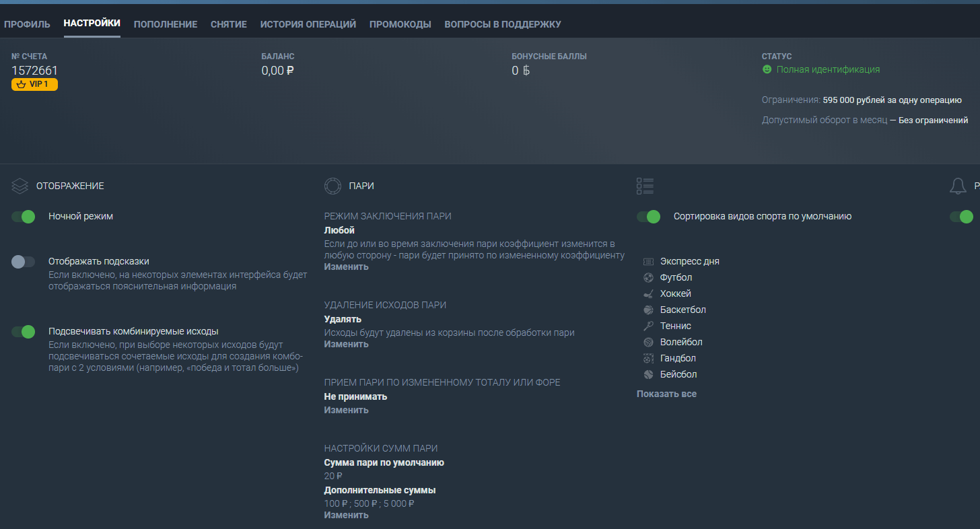Click the notification bell icon
The width and height of the screenshot is (980, 529).
pos(957,186)
